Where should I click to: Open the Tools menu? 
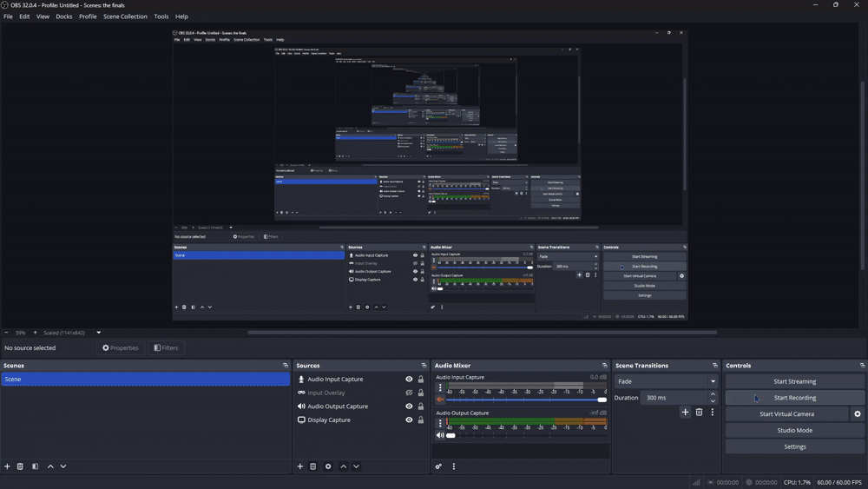click(161, 17)
